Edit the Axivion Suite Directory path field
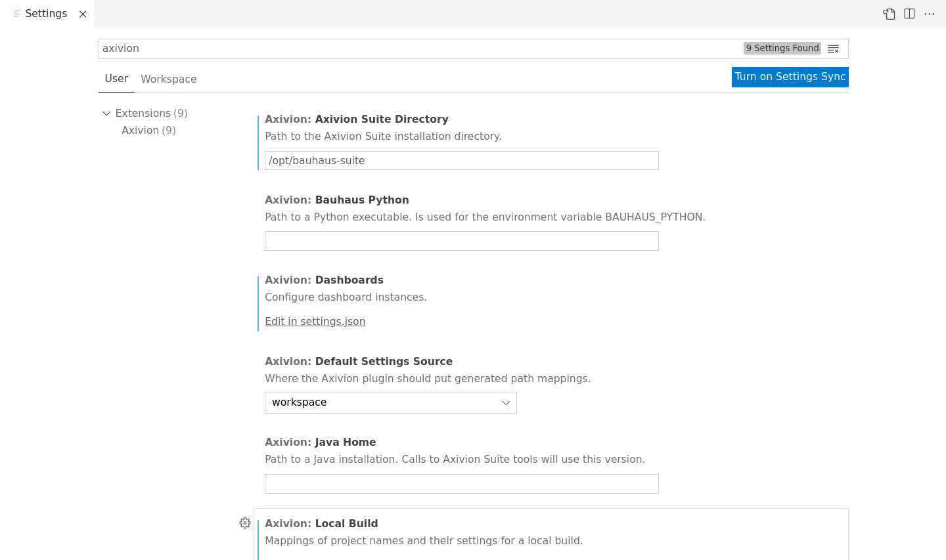The width and height of the screenshot is (946, 560). click(x=462, y=161)
